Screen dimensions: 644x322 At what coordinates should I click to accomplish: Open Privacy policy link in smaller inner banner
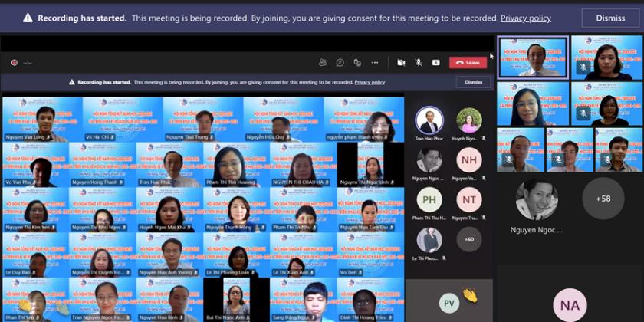click(x=370, y=82)
